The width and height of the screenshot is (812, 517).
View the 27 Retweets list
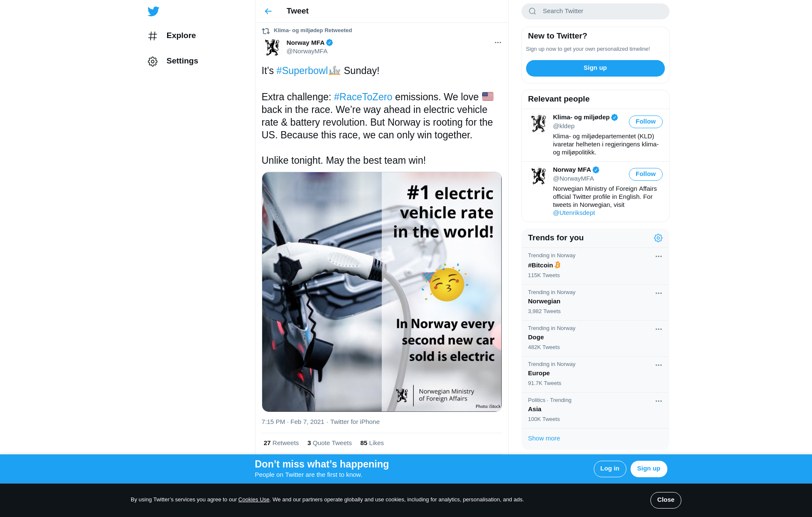click(x=281, y=443)
